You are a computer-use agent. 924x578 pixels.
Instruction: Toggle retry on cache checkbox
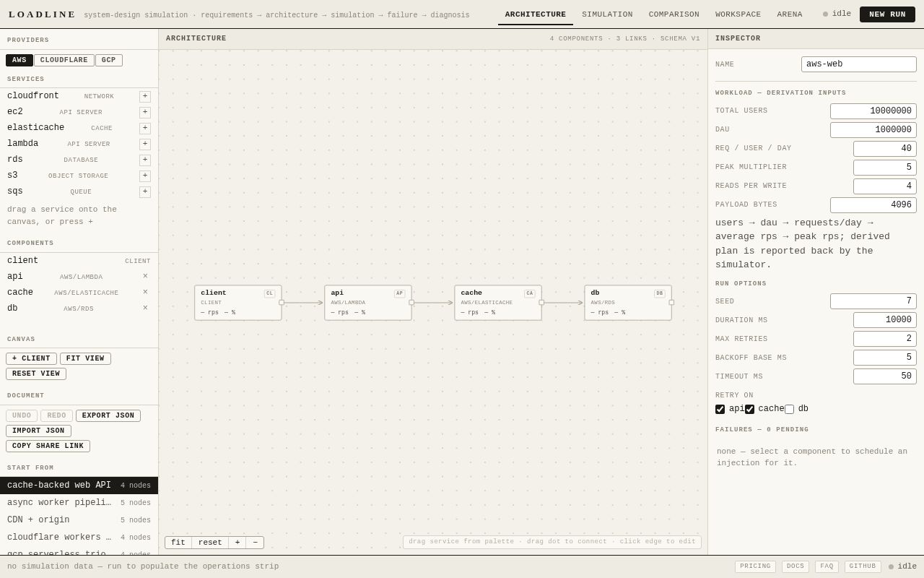click(749, 409)
